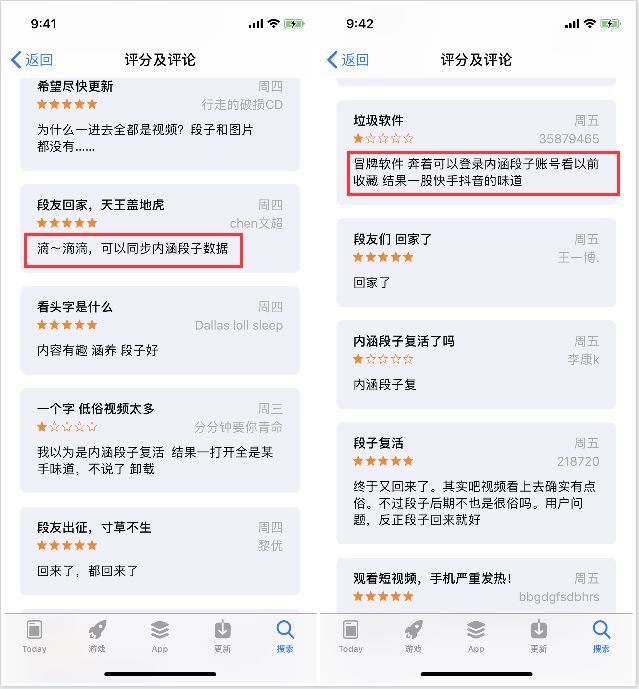Open the review titled 段子复活
639x689 pixels.
[476, 483]
